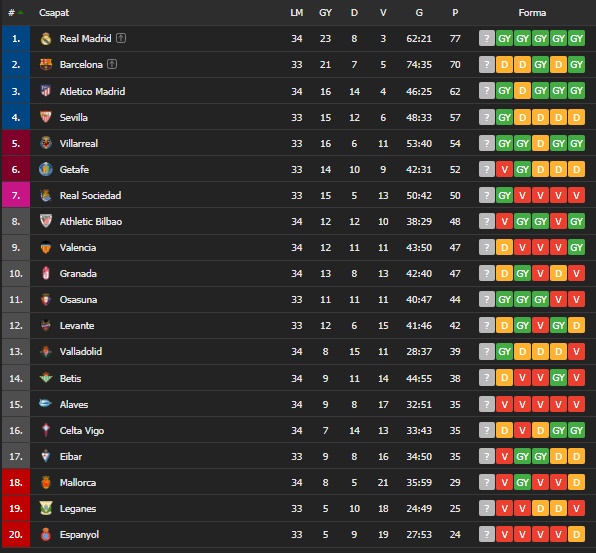The width and height of the screenshot is (596, 553).
Task: Click the gray ? next-match box for Villarreal
Action: point(487,143)
